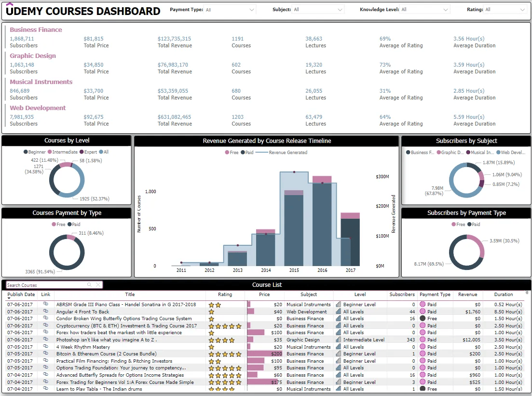Sort table by Revenue column header

click(467, 295)
